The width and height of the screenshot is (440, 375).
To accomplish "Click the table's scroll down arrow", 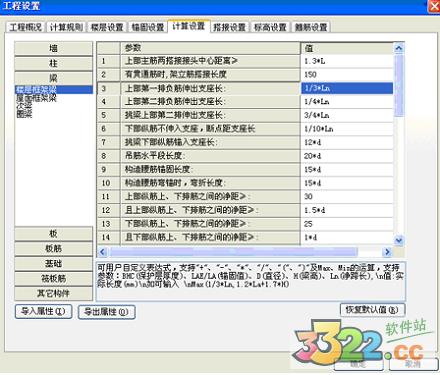I will coord(399,240).
